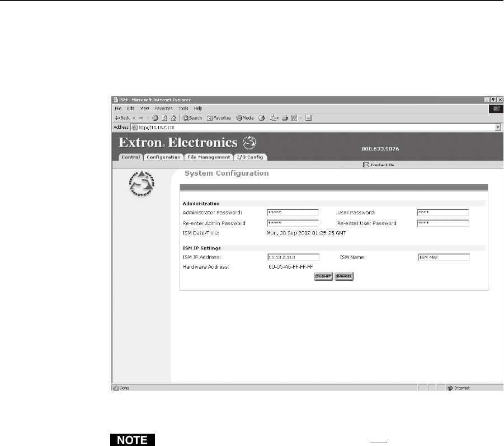Screen dimensions: 504x446
Task: Stop page loading with the Stop icon
Action: click(156, 118)
